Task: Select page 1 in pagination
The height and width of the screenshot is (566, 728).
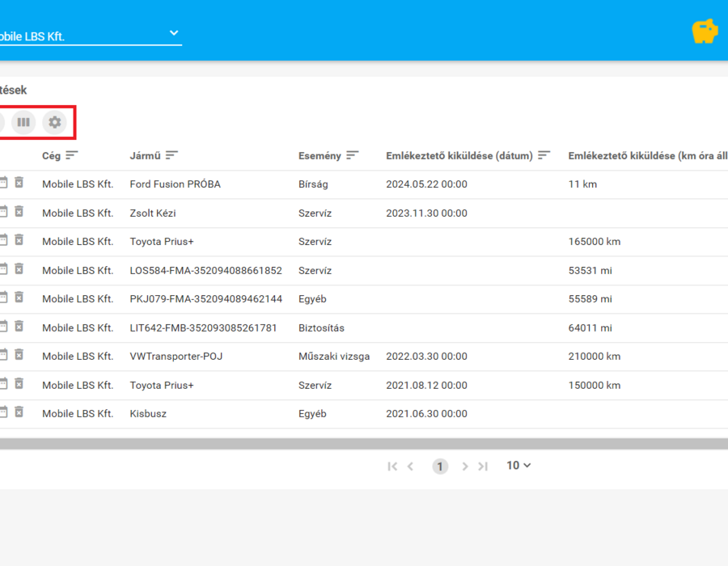Action: [x=440, y=467]
